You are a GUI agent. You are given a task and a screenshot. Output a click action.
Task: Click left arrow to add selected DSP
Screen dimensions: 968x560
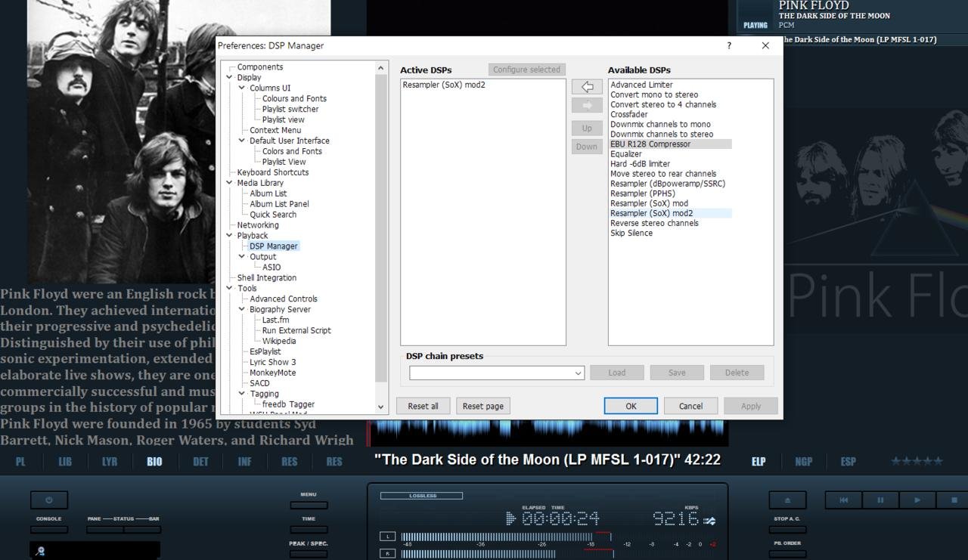(x=587, y=87)
